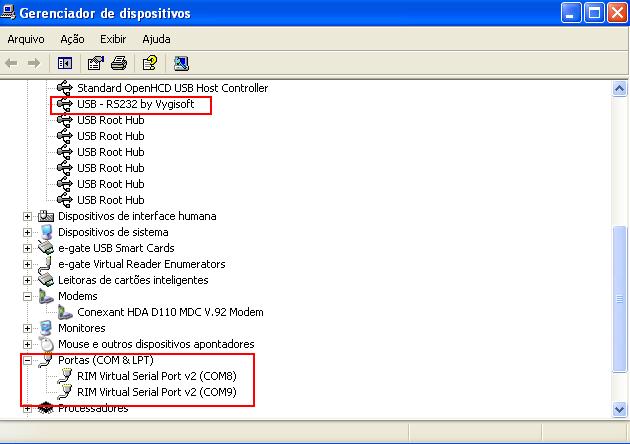630x444 pixels.
Task: Select Conexant HDA D110 MDC V.92 Modem
Action: coord(170,312)
